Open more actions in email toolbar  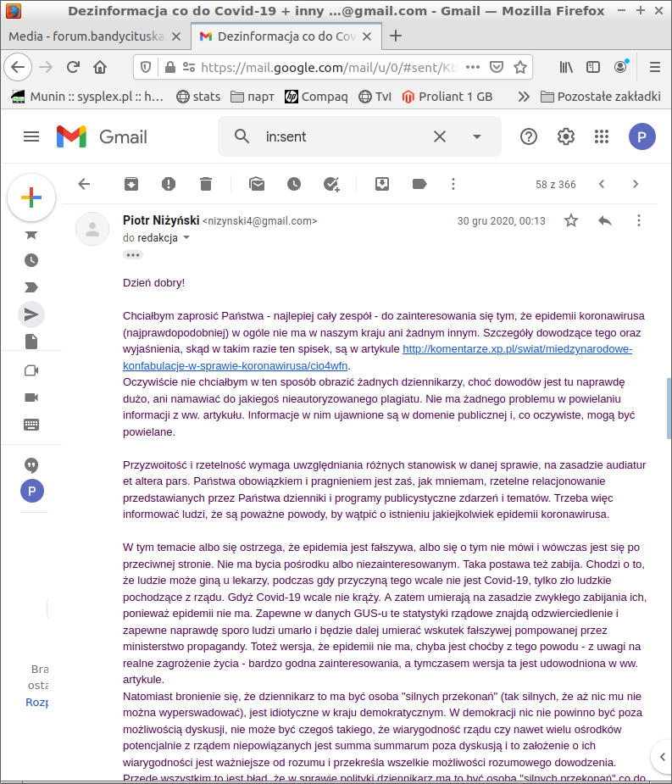pos(453,184)
